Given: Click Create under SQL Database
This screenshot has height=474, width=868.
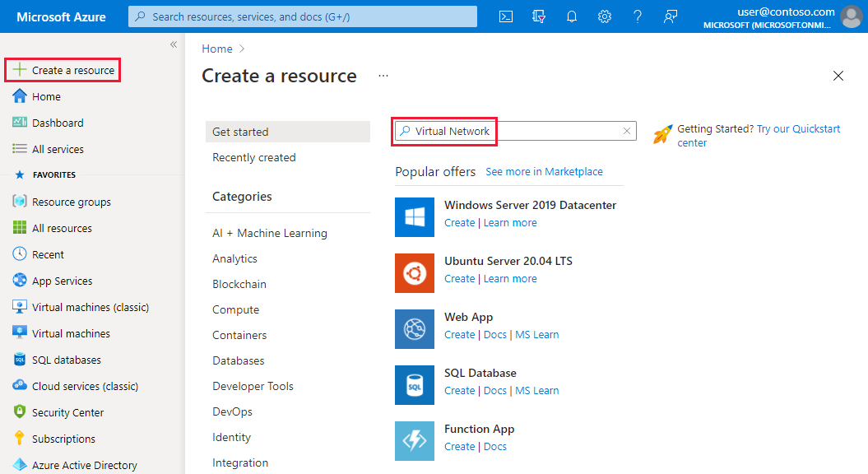Looking at the screenshot, I should click(x=459, y=391).
